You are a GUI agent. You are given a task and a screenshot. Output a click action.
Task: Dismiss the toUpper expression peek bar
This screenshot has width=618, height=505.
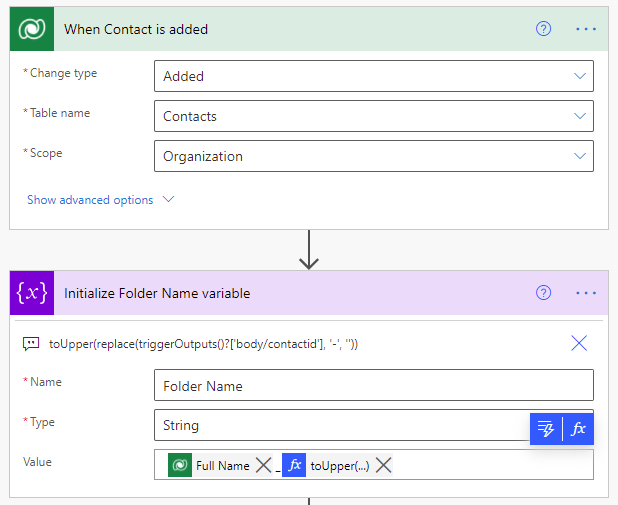point(579,343)
